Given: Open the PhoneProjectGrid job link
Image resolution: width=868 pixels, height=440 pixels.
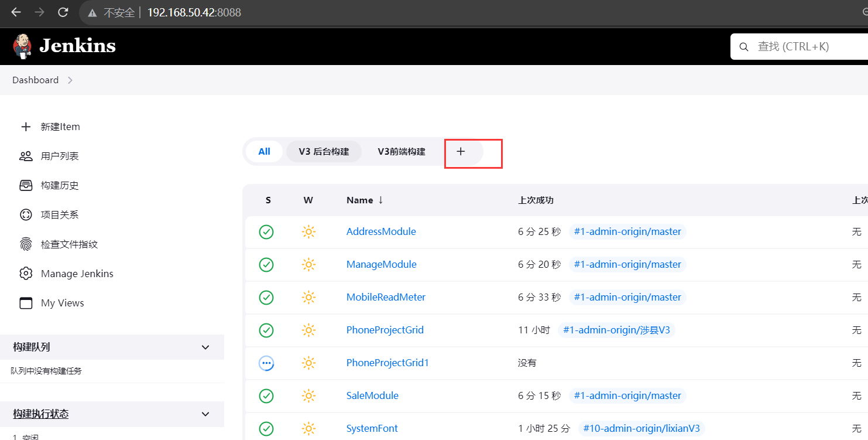Looking at the screenshot, I should pyautogui.click(x=385, y=330).
